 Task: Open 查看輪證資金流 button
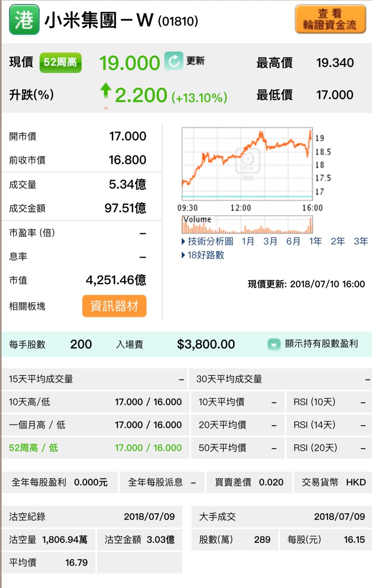pos(330,19)
